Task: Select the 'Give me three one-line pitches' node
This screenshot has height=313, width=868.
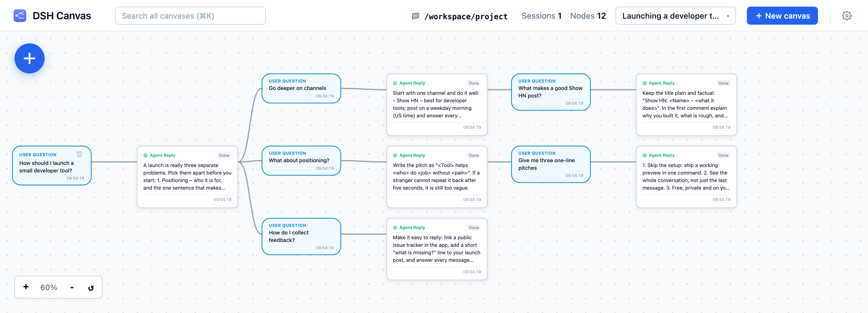Action: pos(551,164)
